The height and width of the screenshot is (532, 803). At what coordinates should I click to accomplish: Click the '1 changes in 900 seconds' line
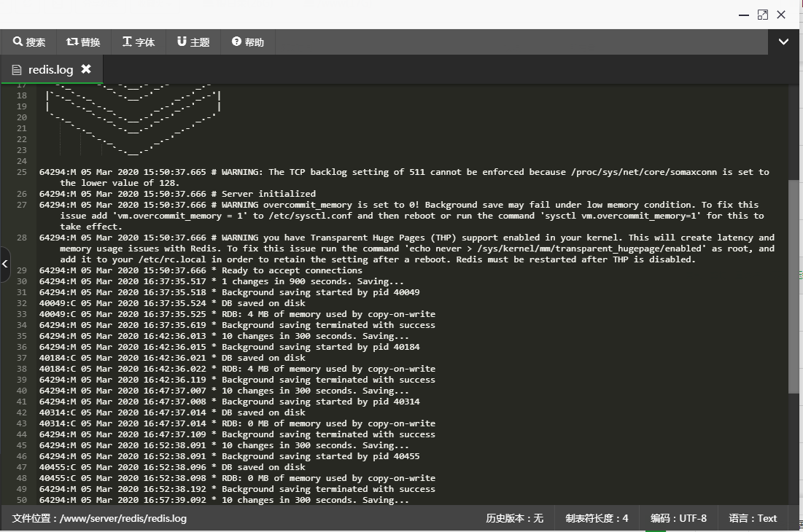click(221, 281)
